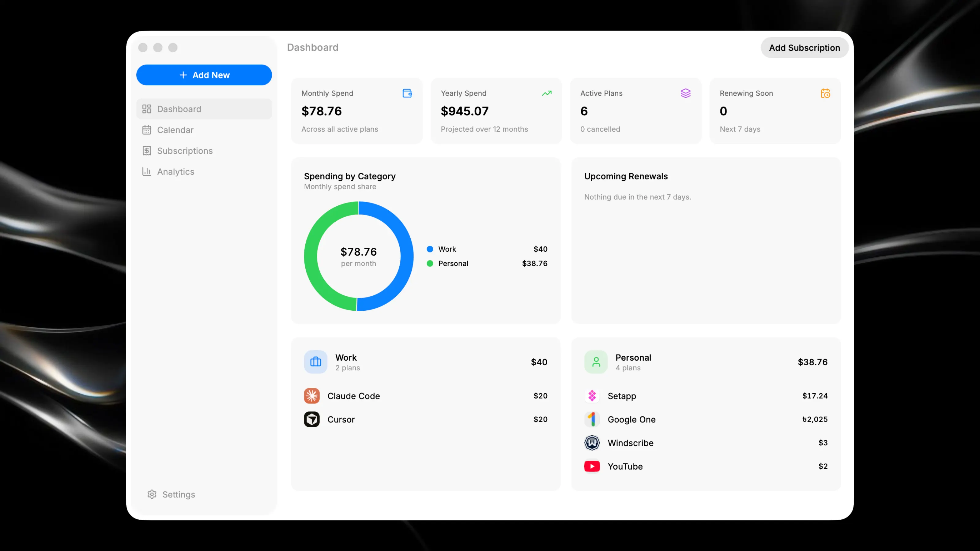
Task: Open Settings at the sidebar bottom
Action: [171, 494]
